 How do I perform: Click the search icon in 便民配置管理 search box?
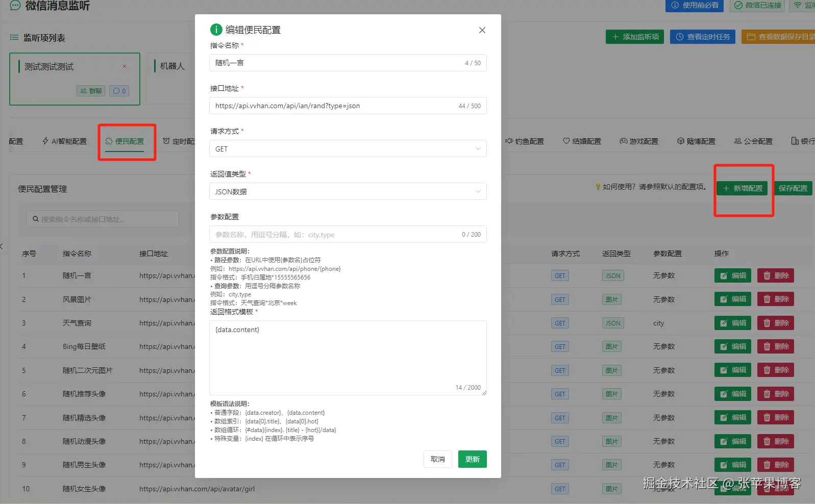pos(36,219)
